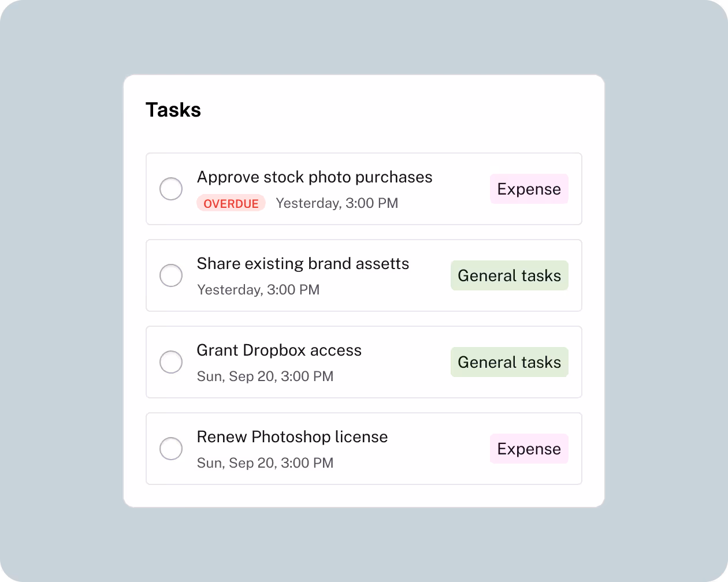Click Expense tag on Photoshop license task
This screenshot has width=728, height=582.
click(529, 449)
